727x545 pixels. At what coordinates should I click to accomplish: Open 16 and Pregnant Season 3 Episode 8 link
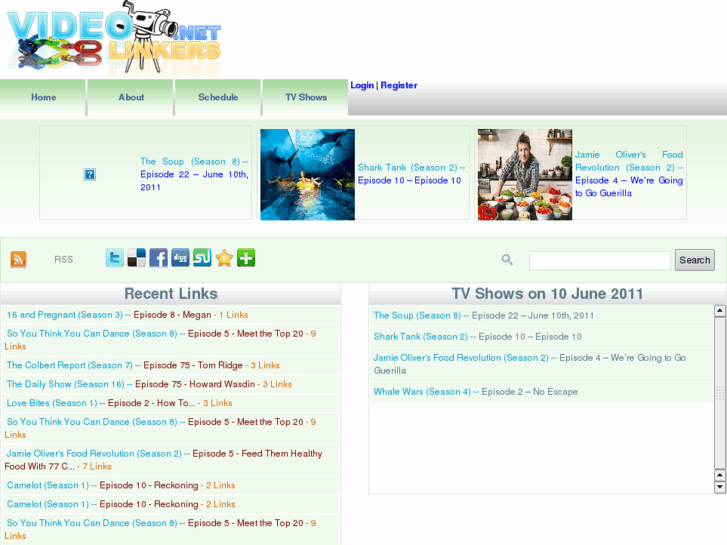click(127, 314)
